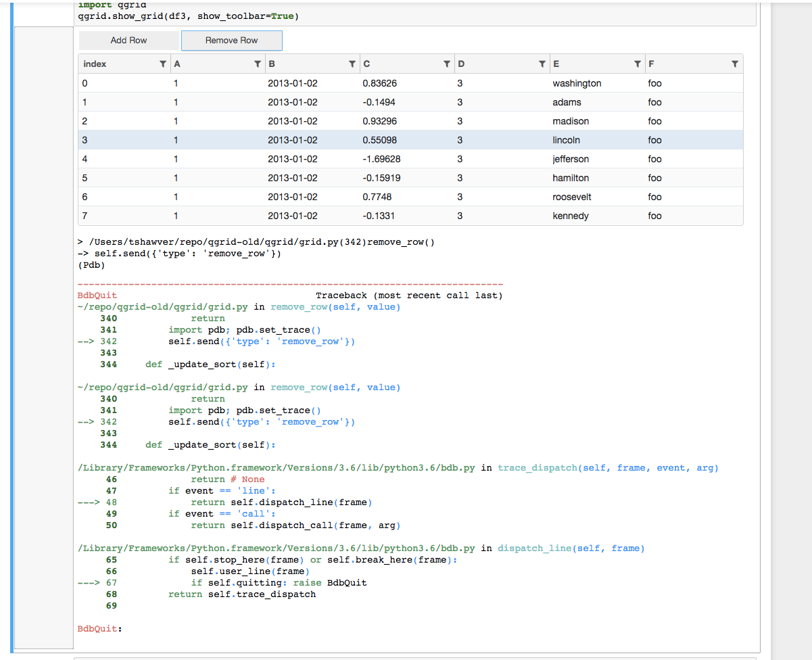Click the Add Row button

[129, 41]
